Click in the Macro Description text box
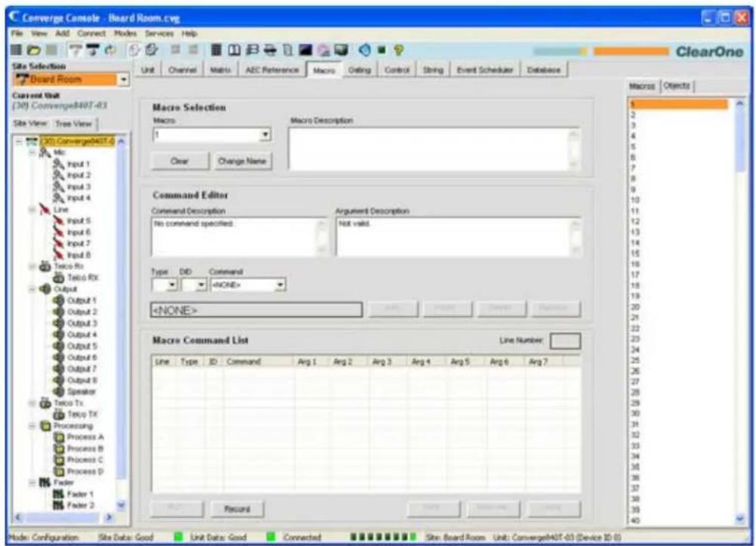The image size is (756, 546). click(x=434, y=149)
